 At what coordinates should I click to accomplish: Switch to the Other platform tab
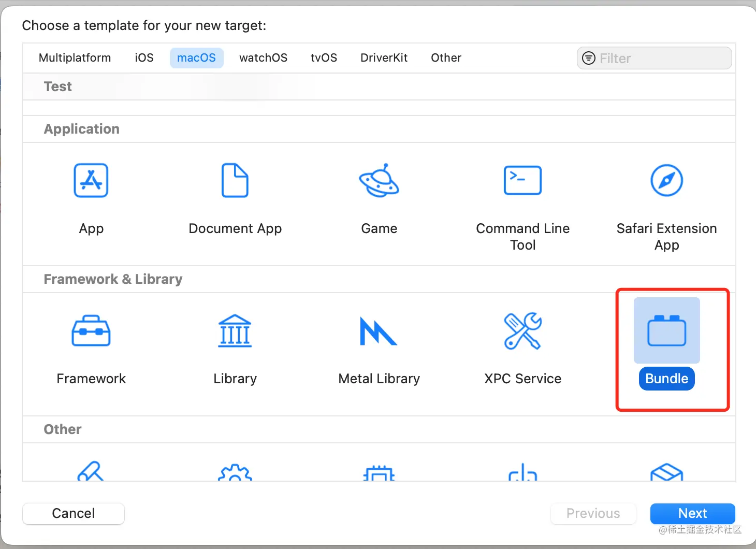pyautogui.click(x=446, y=58)
